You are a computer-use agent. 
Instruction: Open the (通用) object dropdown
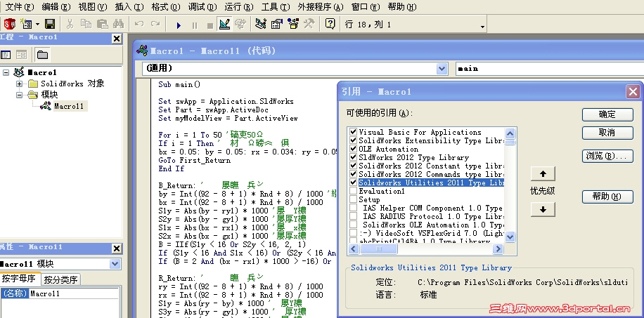[442, 69]
